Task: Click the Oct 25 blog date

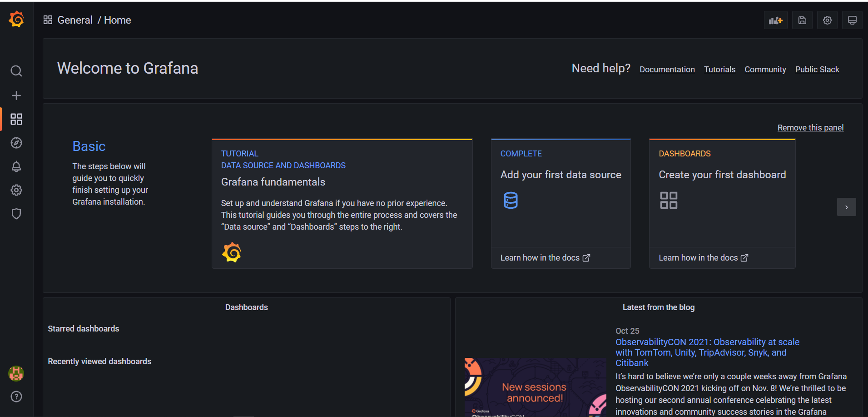Action: click(627, 331)
